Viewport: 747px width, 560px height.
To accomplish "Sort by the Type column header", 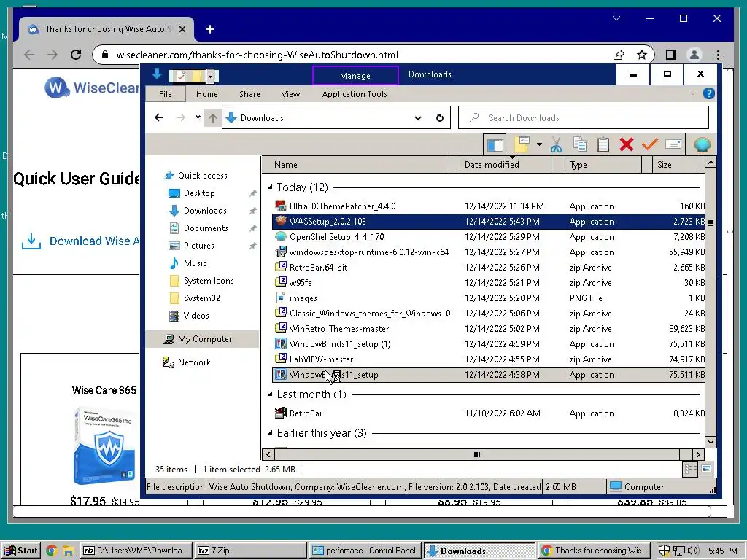I will pyautogui.click(x=603, y=165).
